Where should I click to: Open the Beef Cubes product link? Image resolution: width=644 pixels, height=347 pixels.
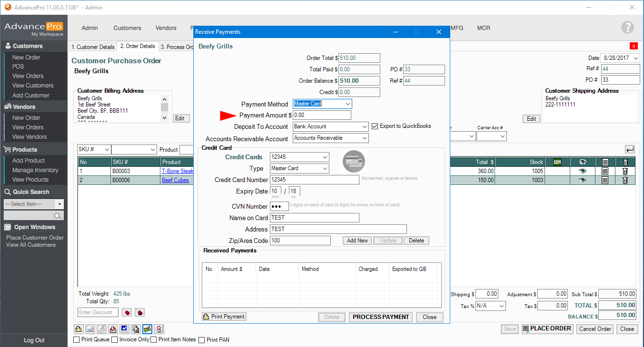click(175, 180)
